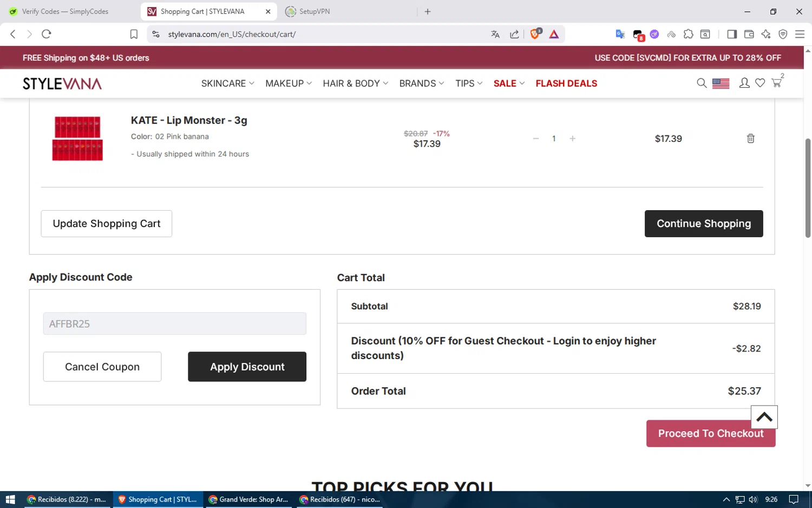Screen dimensions: 812x508
Task: Click Proceed To Checkout button
Action: click(x=711, y=433)
